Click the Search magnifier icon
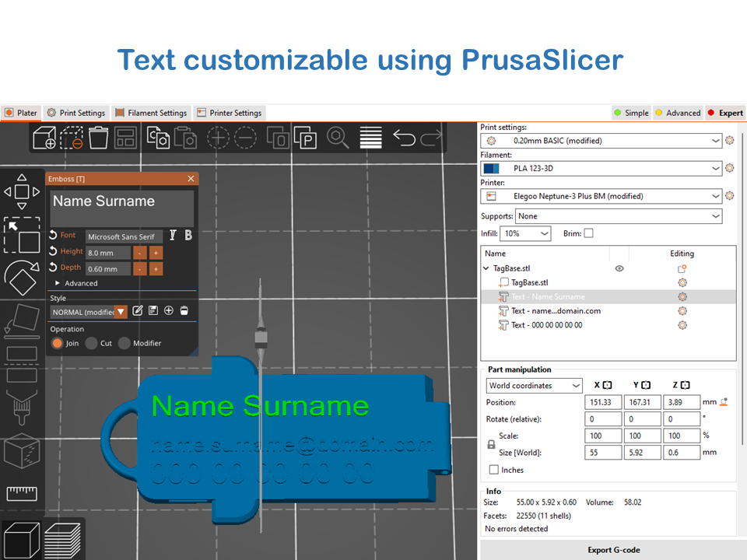The width and height of the screenshot is (747, 560). tap(337, 138)
